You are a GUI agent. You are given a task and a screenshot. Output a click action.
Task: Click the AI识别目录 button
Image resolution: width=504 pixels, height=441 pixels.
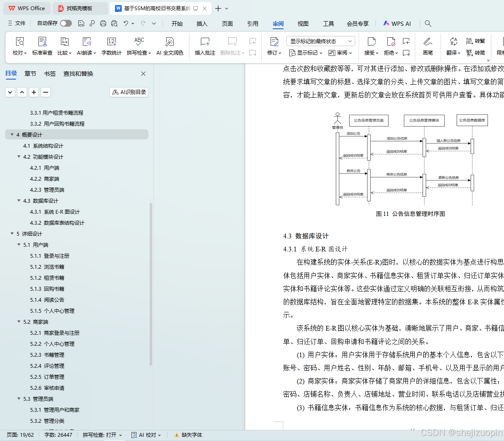coord(129,92)
